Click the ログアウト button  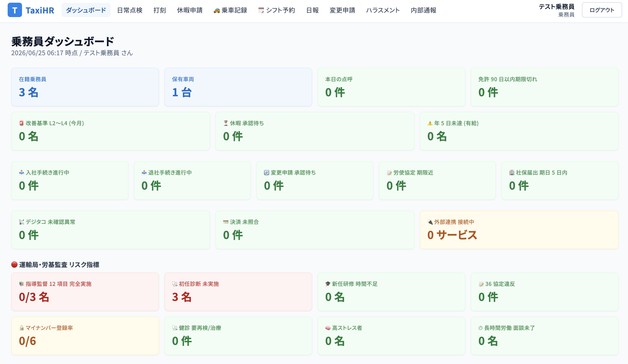click(x=602, y=10)
